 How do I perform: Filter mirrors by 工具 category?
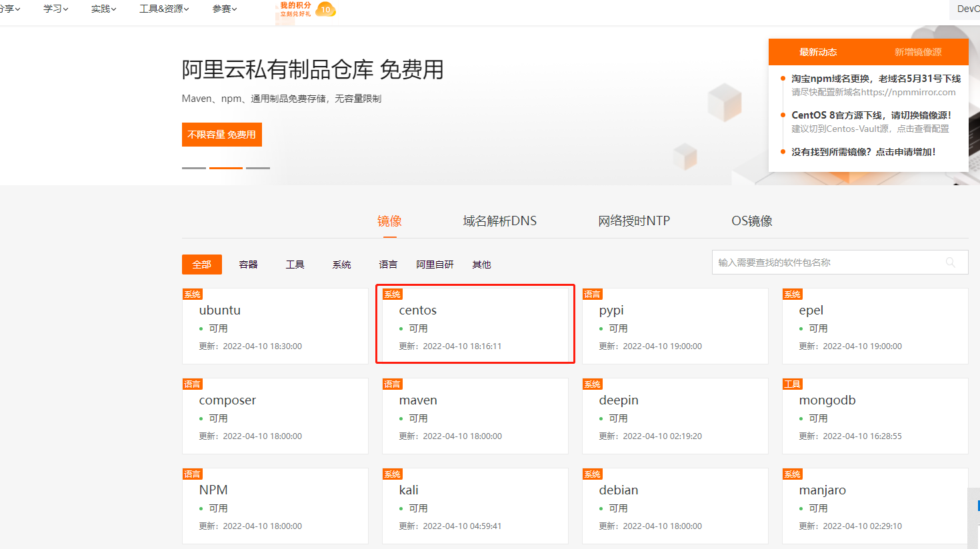pyautogui.click(x=295, y=265)
